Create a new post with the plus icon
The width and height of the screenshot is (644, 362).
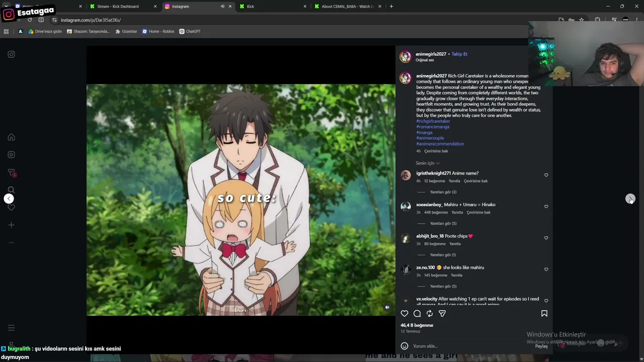[11, 225]
